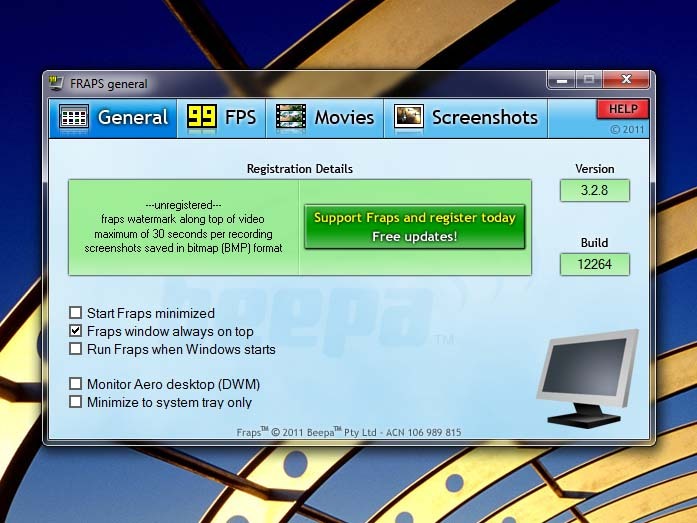This screenshot has width=697, height=523.
Task: Open the FPS tab
Action: coord(239,118)
